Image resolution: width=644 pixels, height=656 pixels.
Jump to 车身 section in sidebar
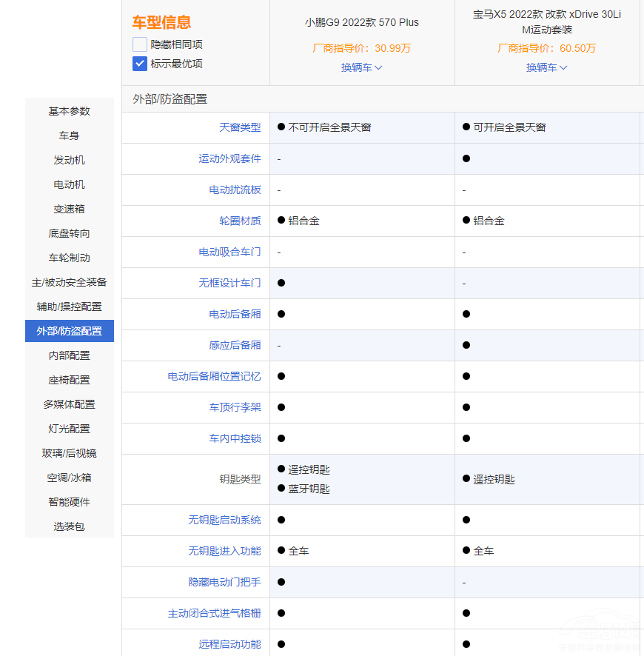point(70,135)
